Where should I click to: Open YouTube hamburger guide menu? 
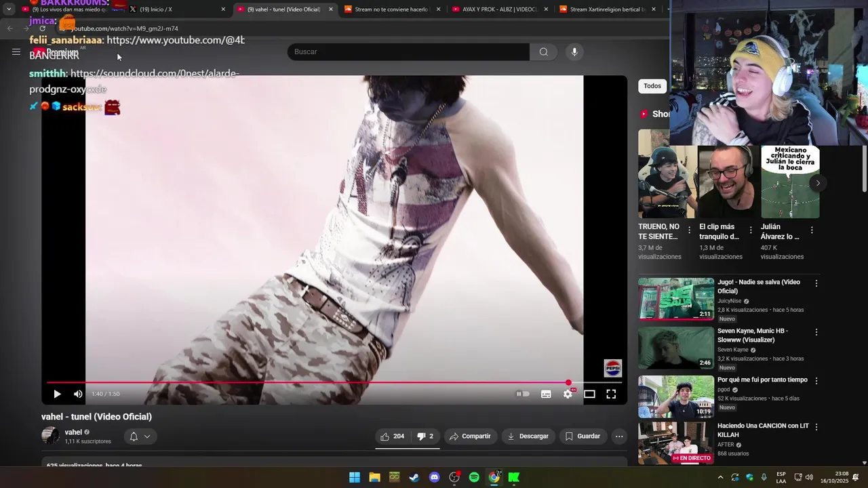click(x=16, y=52)
